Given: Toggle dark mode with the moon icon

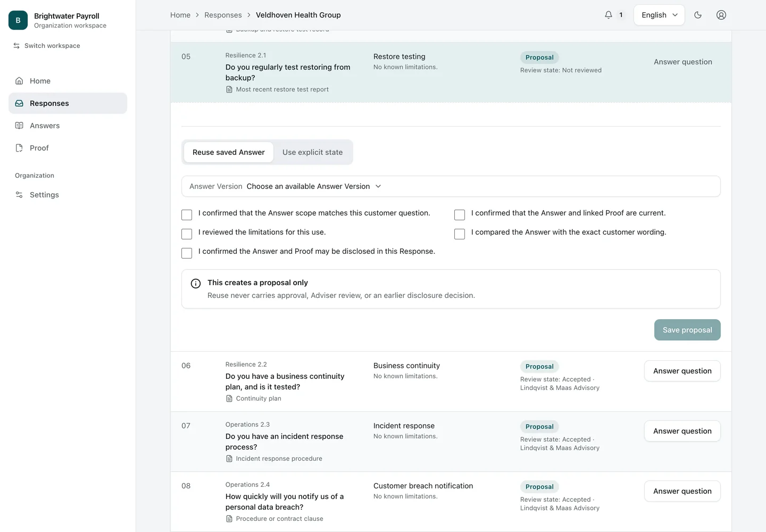Looking at the screenshot, I should point(698,15).
